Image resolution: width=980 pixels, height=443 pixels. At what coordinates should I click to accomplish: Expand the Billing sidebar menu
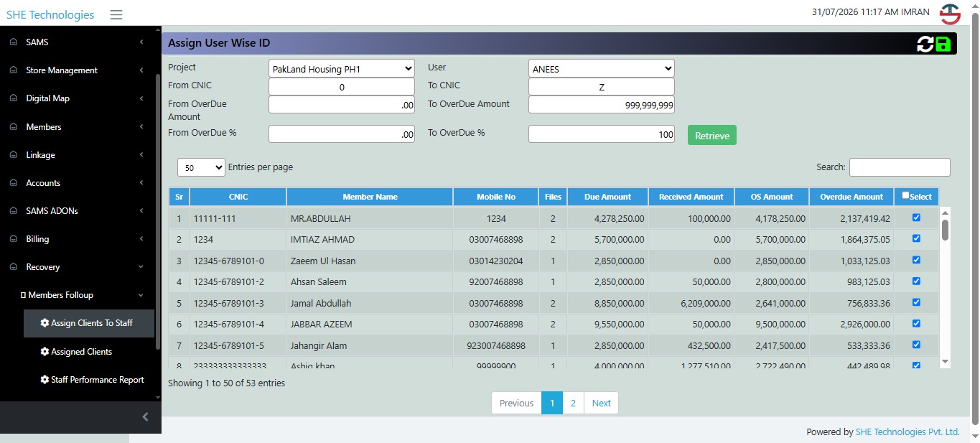[x=77, y=239]
